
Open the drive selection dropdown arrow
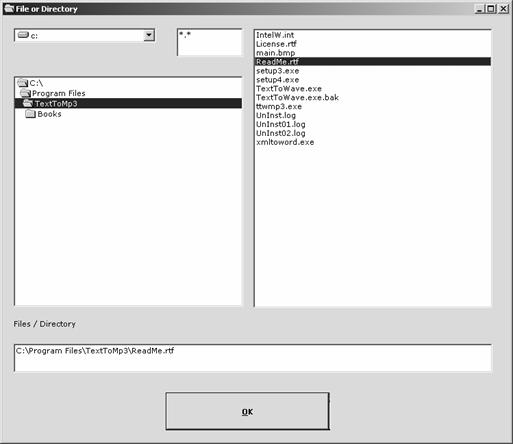click(149, 35)
